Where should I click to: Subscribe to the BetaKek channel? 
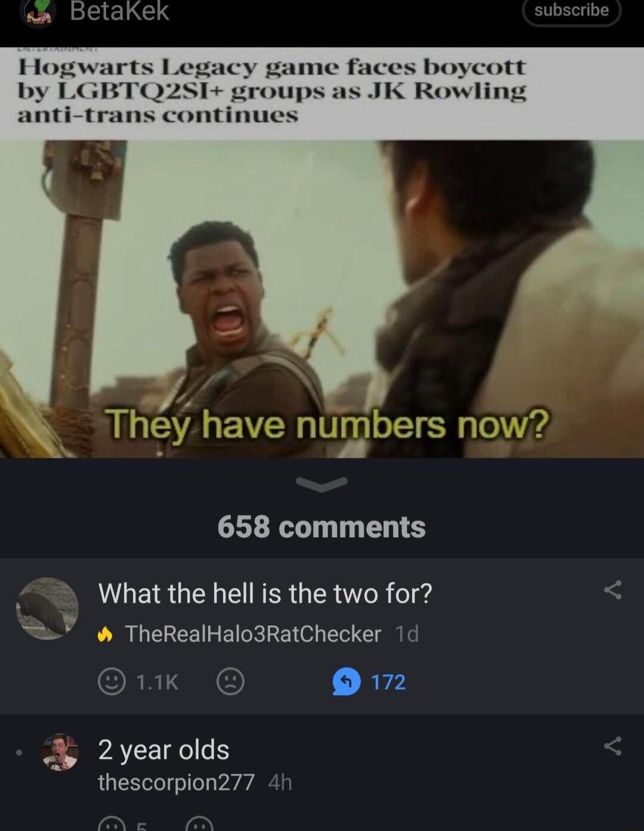571,11
